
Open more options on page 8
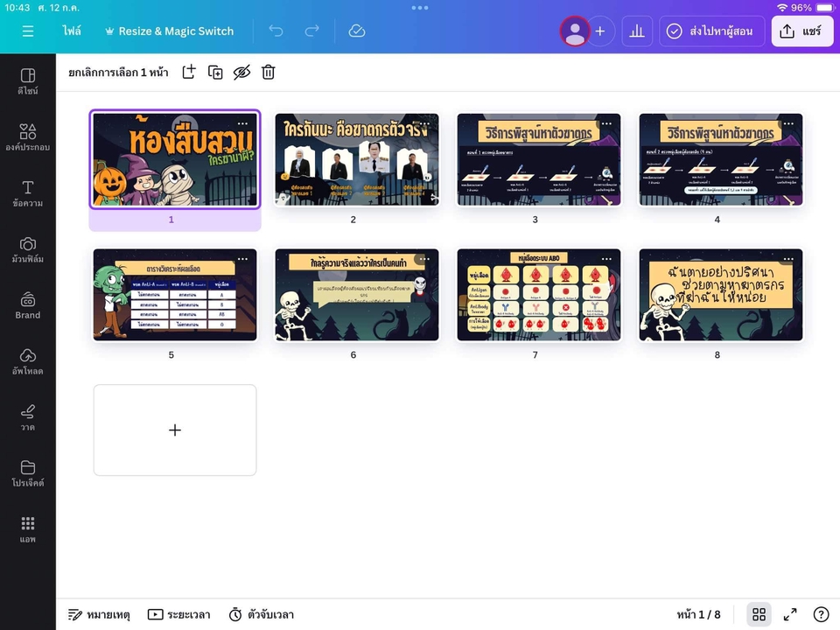tap(788, 259)
